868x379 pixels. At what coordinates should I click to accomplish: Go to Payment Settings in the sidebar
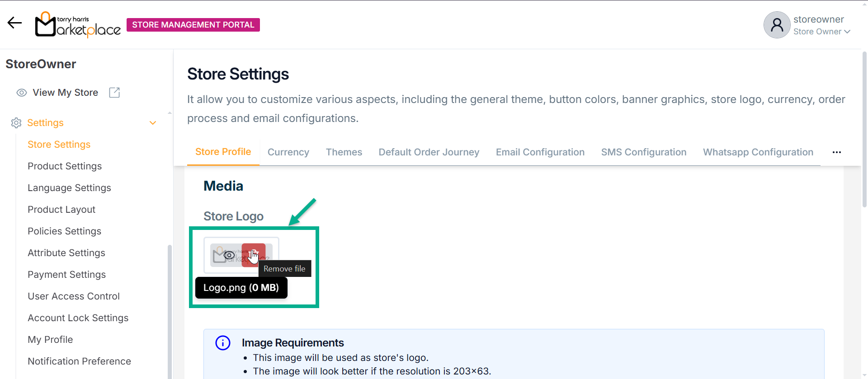coord(66,275)
